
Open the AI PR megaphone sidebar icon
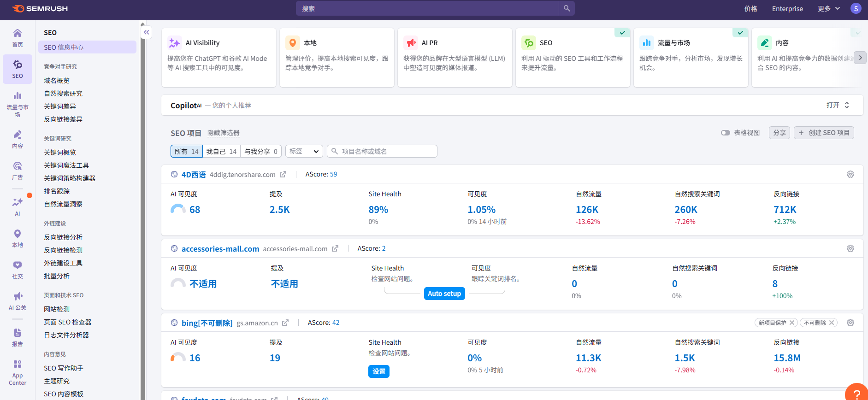click(18, 300)
